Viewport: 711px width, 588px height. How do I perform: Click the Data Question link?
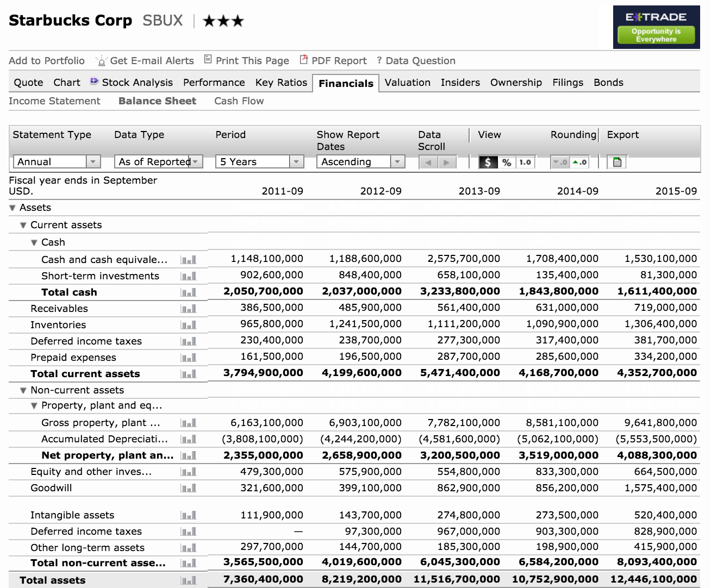(x=416, y=61)
